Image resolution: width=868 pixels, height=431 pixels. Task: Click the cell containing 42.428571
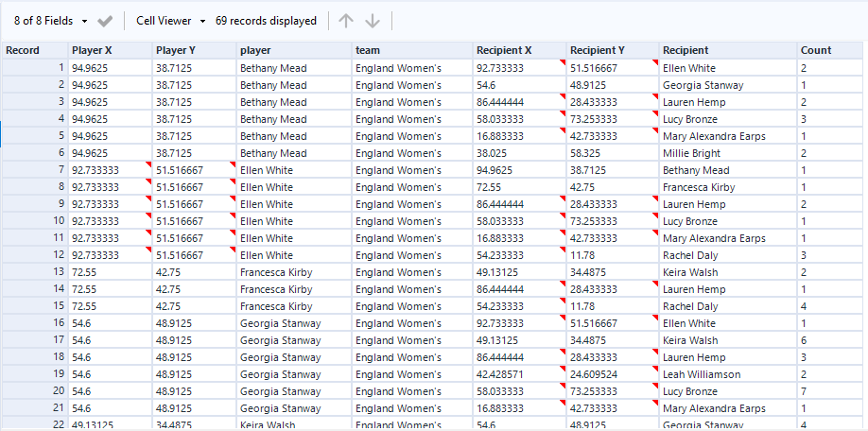pyautogui.click(x=518, y=374)
